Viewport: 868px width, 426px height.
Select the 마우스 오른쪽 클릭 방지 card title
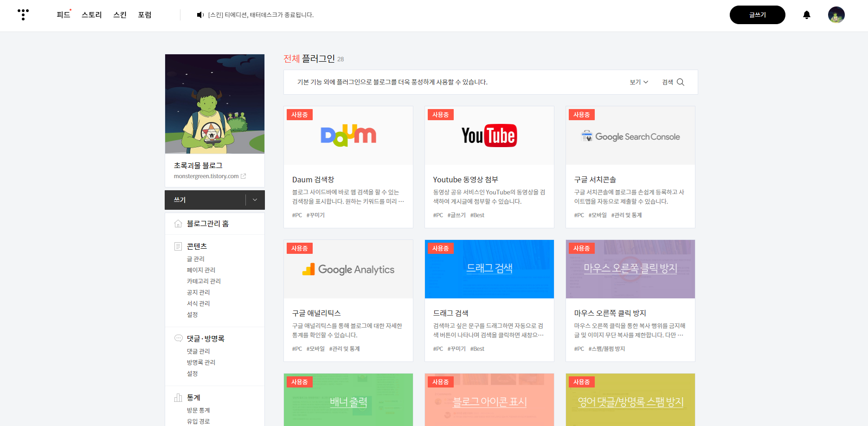[610, 313]
